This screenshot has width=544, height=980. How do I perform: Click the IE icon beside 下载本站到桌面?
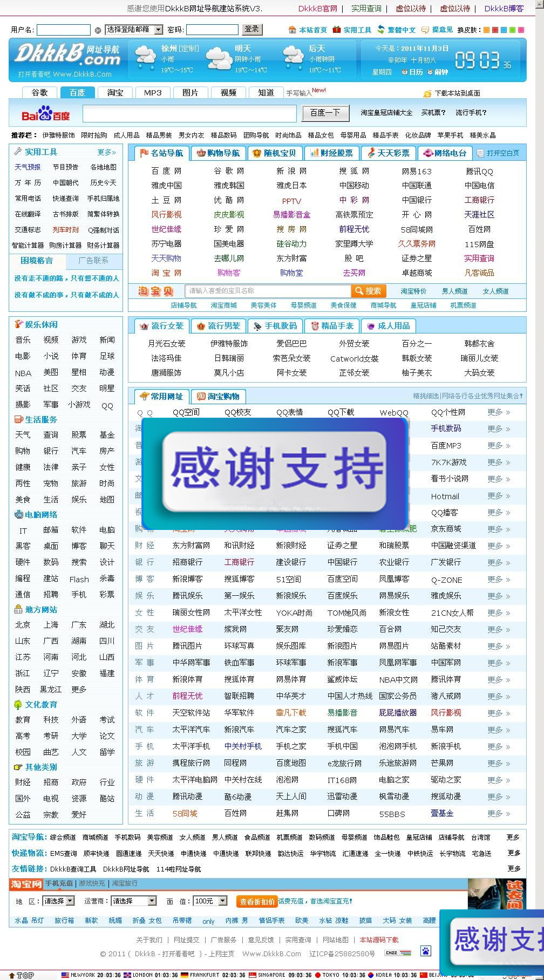427,93
